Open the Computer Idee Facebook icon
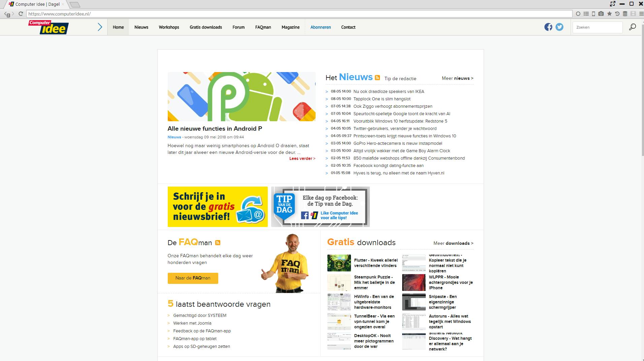Viewport: 644px width, 361px height. [548, 27]
